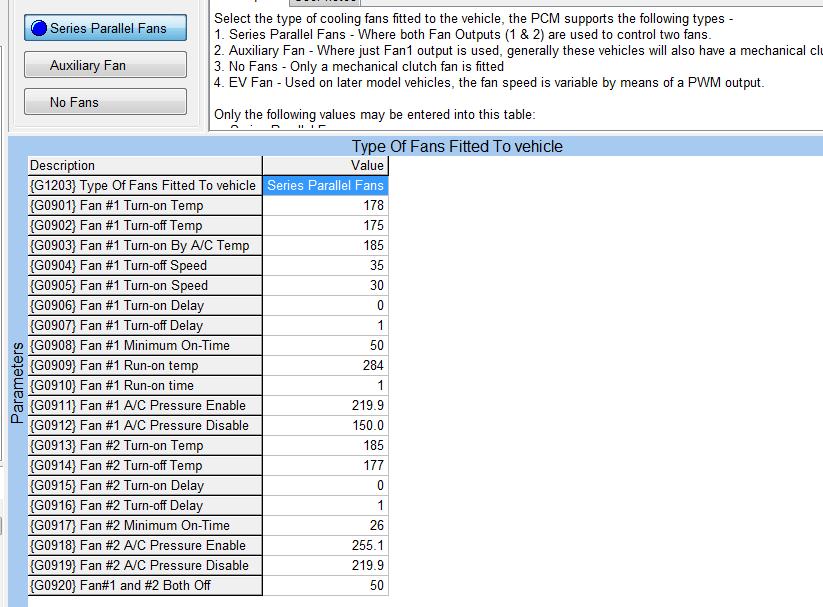Click the Type Of Fans Fitted table title bar

[x=456, y=146]
